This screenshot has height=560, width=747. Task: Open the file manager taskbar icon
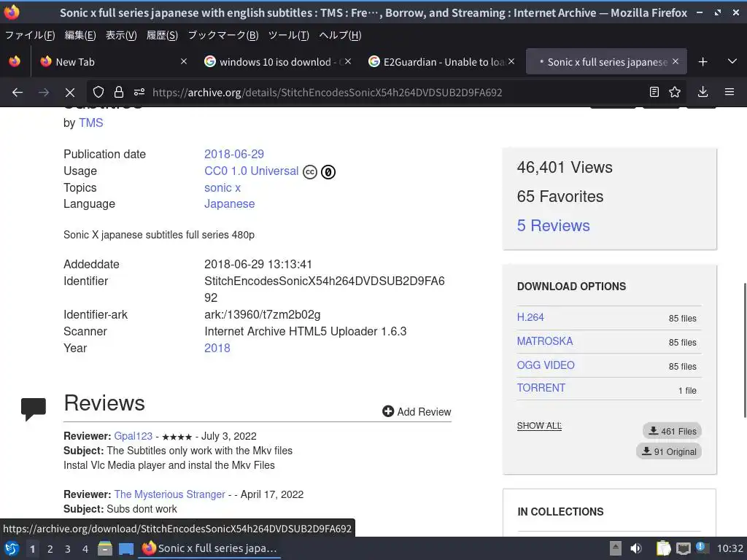pyautogui.click(x=105, y=549)
